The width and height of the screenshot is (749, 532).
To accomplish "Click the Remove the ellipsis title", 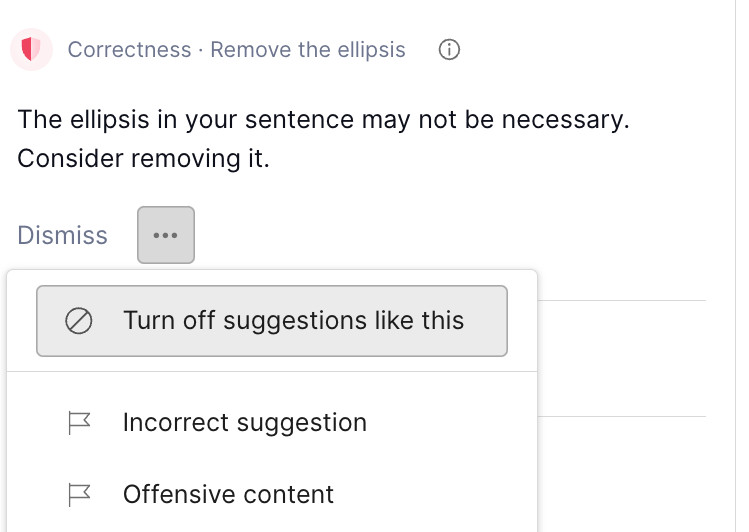I will 308,50.
